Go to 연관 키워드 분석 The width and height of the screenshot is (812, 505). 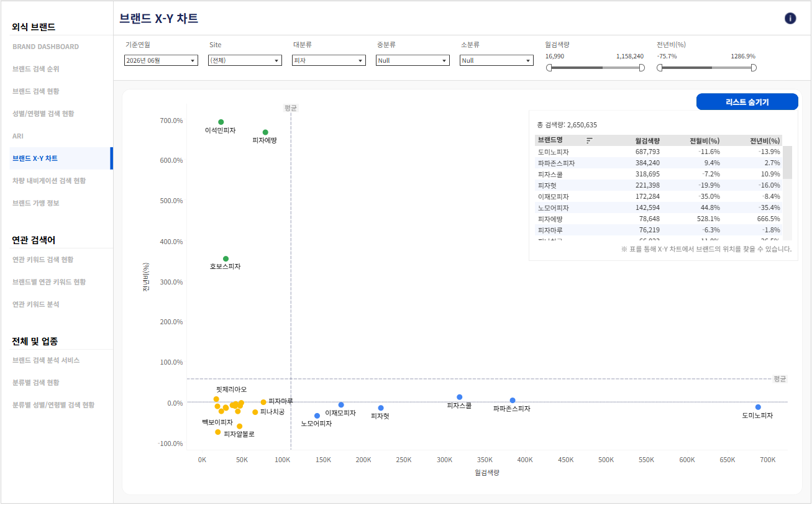pyautogui.click(x=36, y=304)
